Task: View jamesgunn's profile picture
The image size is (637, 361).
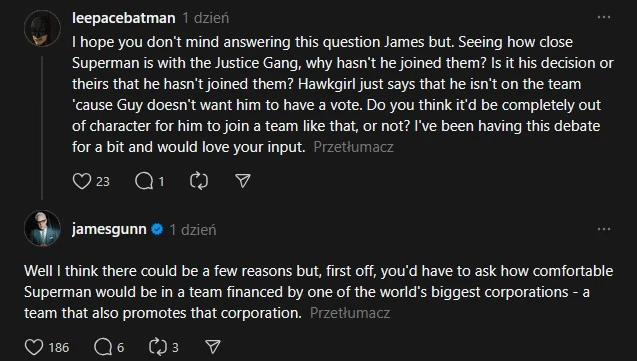Action: pos(42,228)
